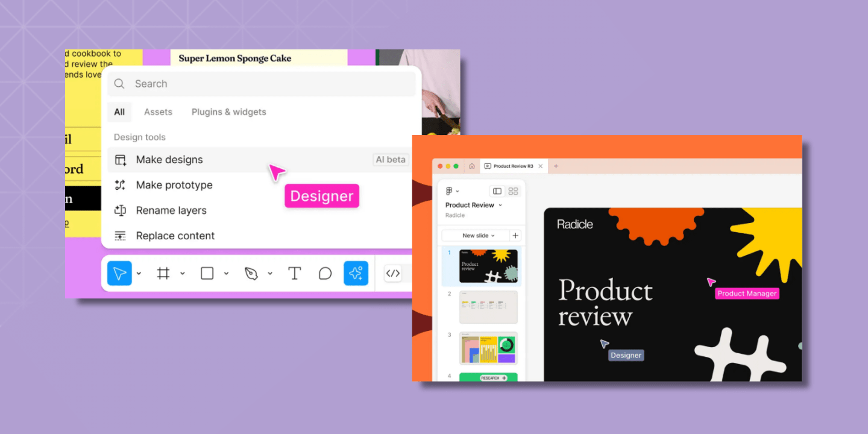Open the AI Actions sparkle tool
Screen dimensions: 868x434
[356, 274]
